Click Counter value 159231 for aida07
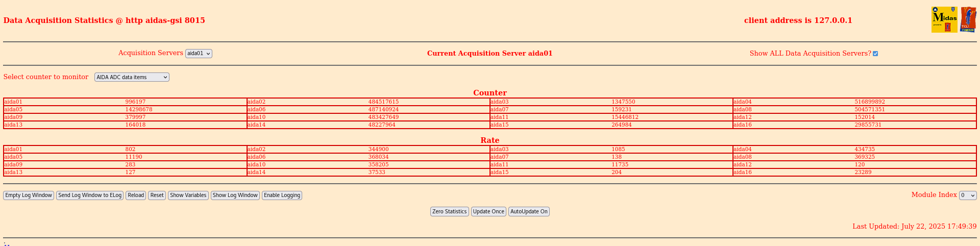 622,110
